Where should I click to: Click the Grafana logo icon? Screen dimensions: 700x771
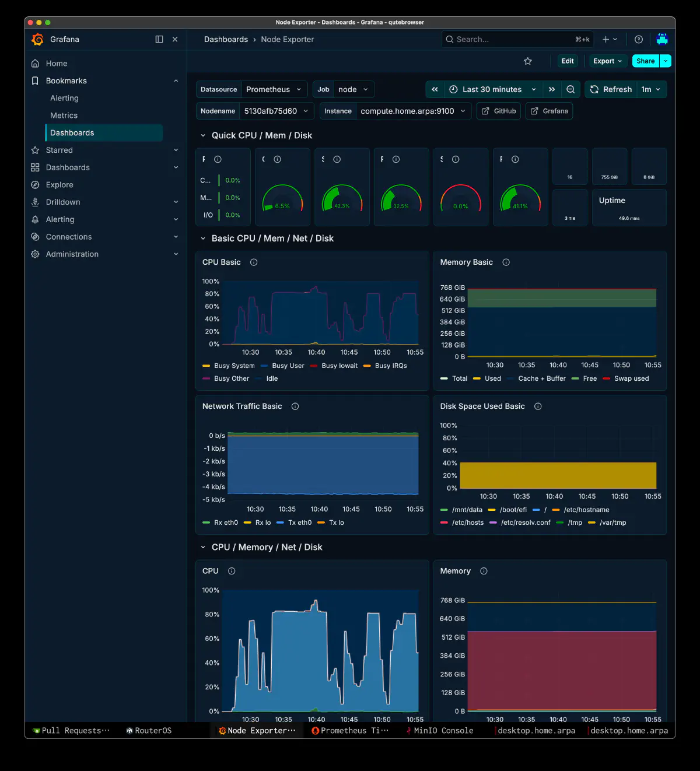coord(37,39)
